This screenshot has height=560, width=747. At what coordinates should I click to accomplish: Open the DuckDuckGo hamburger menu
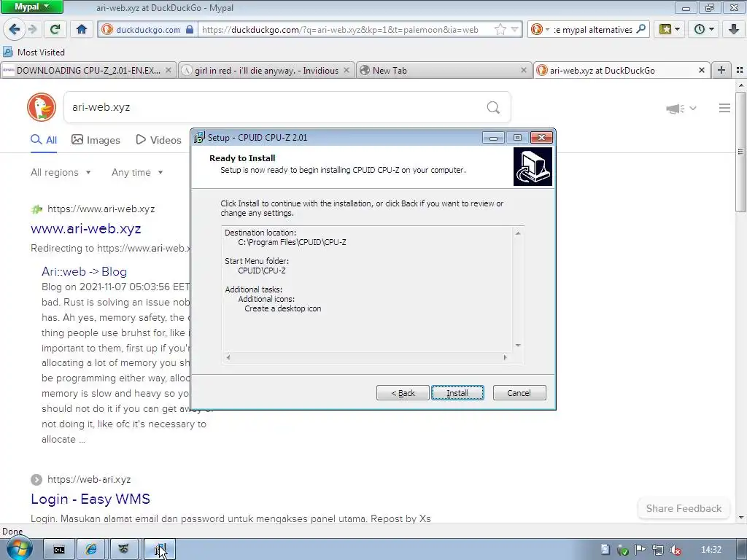tap(724, 108)
